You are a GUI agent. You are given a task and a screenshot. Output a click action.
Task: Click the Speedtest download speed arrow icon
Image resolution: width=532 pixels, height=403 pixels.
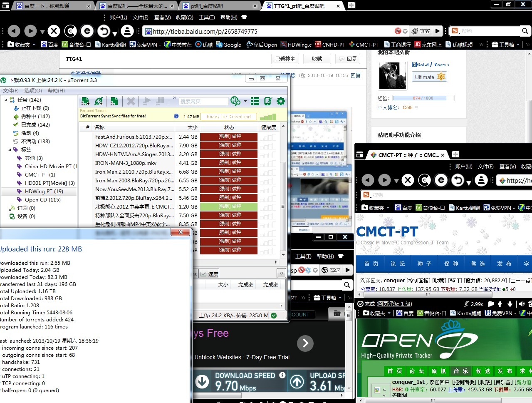[202, 381]
